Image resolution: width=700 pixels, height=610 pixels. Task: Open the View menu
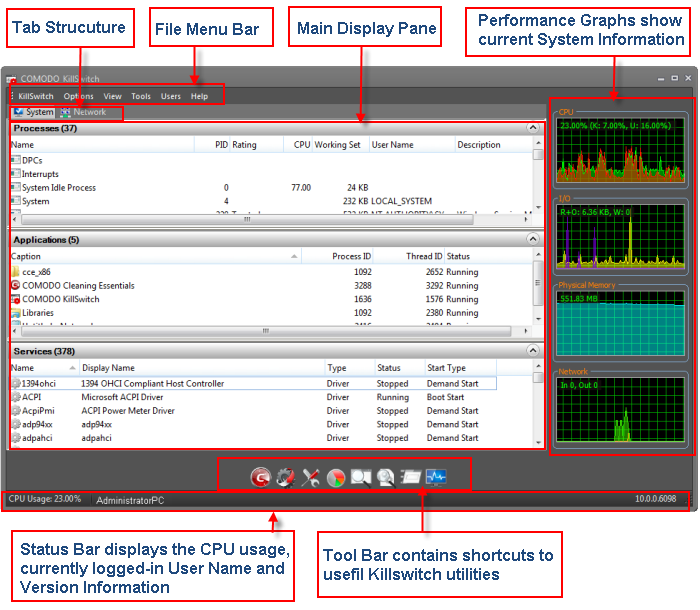[112, 96]
